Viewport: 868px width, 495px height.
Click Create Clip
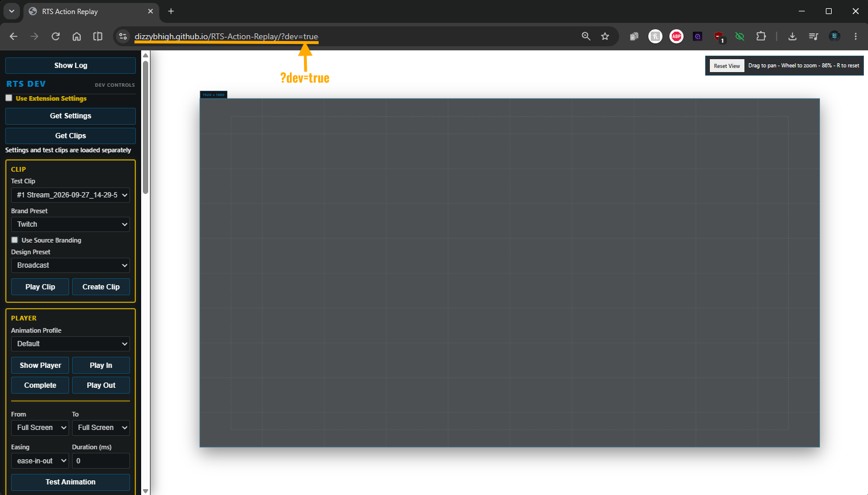point(101,287)
